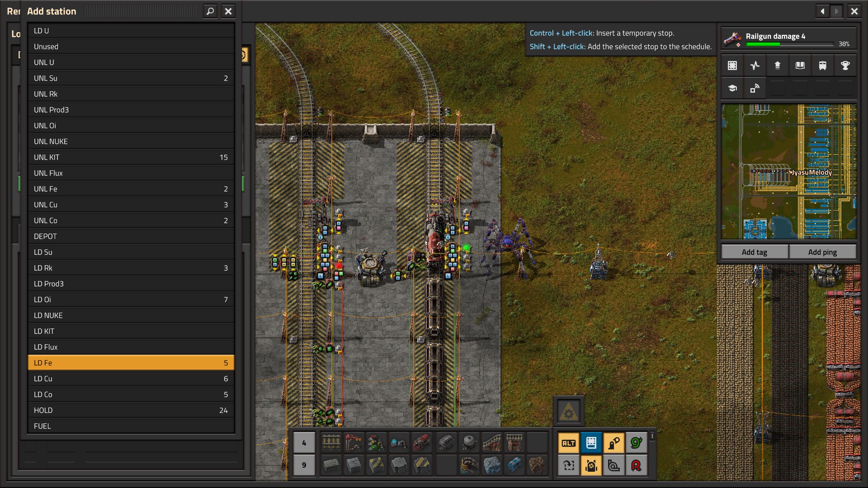
Task: Click the remote signal broadcast icon
Action: tap(755, 88)
